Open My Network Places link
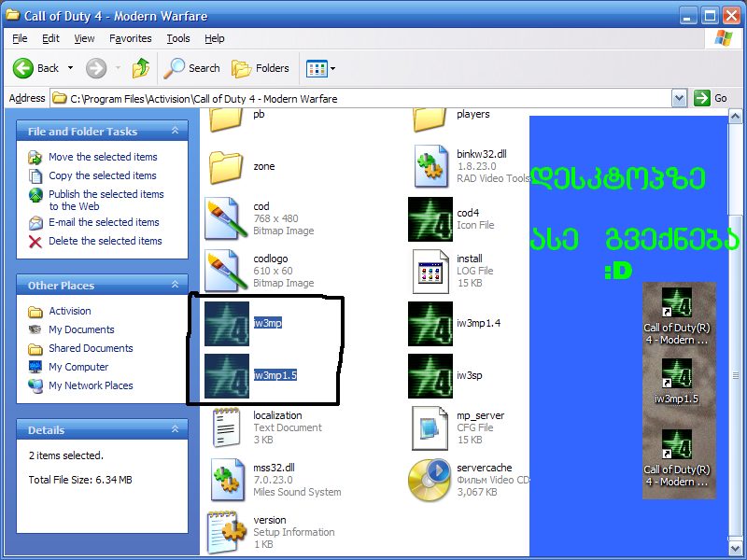The height and width of the screenshot is (560, 747). tap(91, 385)
